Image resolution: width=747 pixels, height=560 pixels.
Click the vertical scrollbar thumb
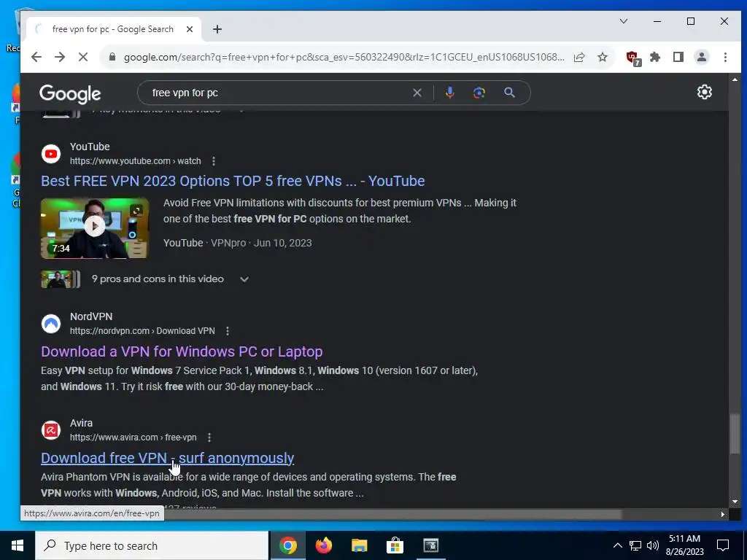[735, 434]
